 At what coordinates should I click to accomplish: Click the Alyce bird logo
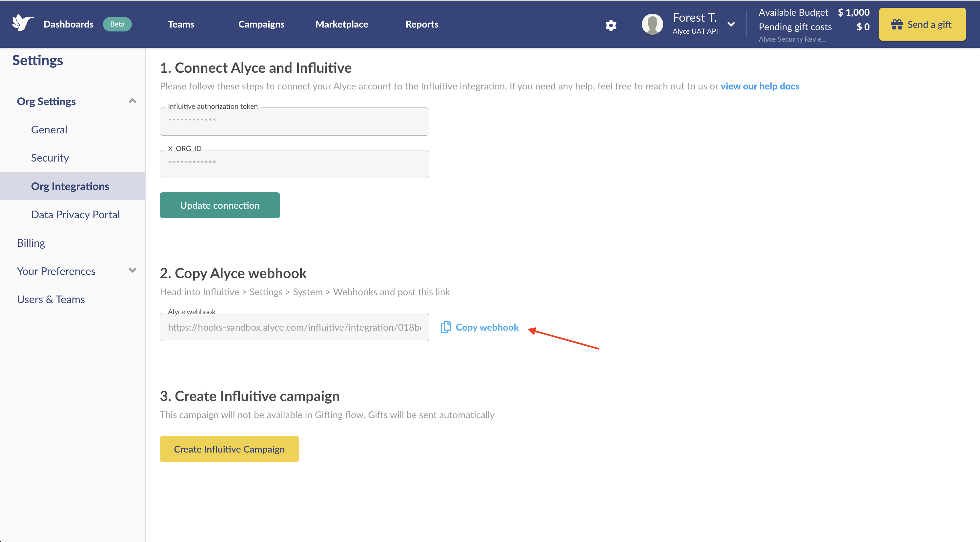pyautogui.click(x=22, y=23)
